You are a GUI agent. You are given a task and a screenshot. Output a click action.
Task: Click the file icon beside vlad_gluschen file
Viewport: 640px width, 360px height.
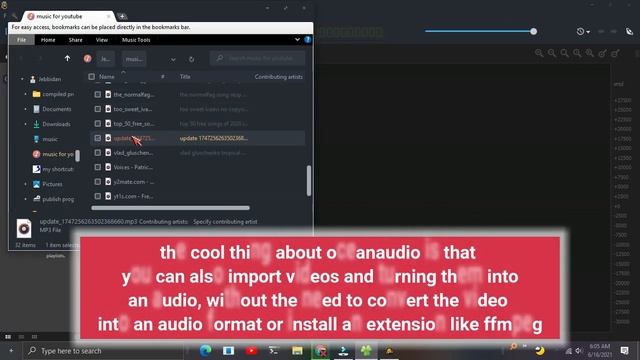(108, 153)
